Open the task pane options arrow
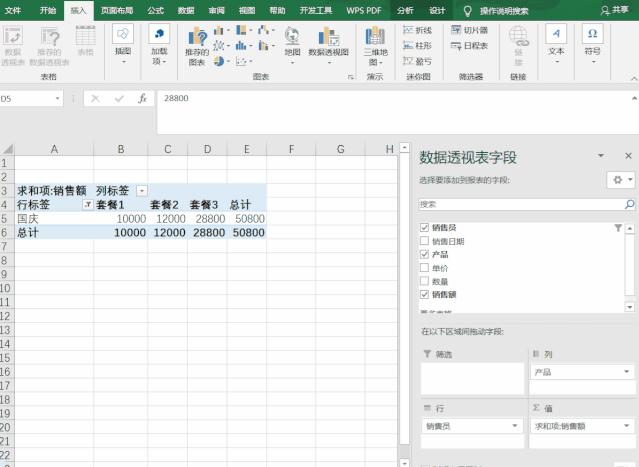This screenshot has height=467, width=639. [x=601, y=156]
